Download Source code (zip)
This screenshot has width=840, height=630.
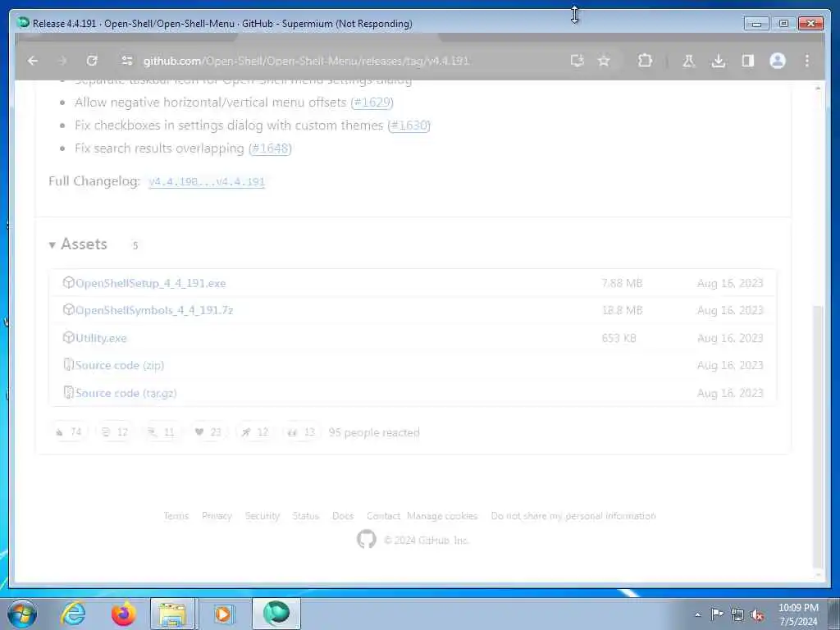point(120,365)
